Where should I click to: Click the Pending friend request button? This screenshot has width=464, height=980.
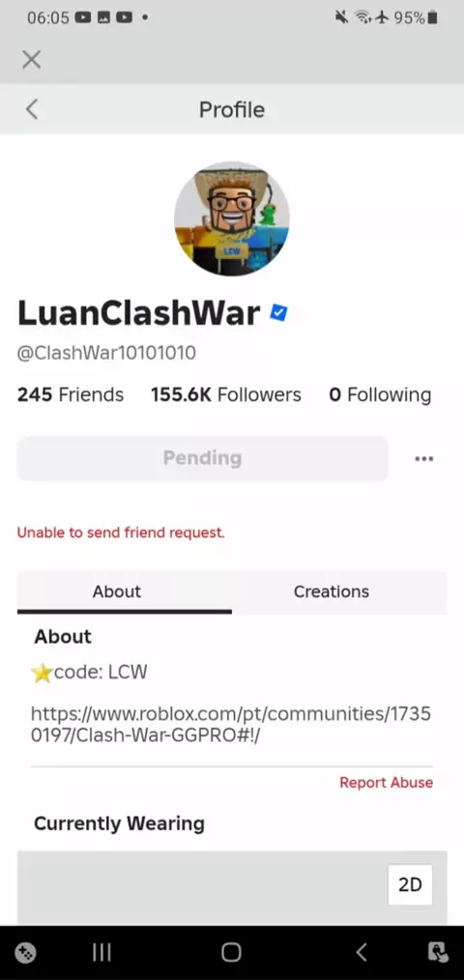coord(203,458)
